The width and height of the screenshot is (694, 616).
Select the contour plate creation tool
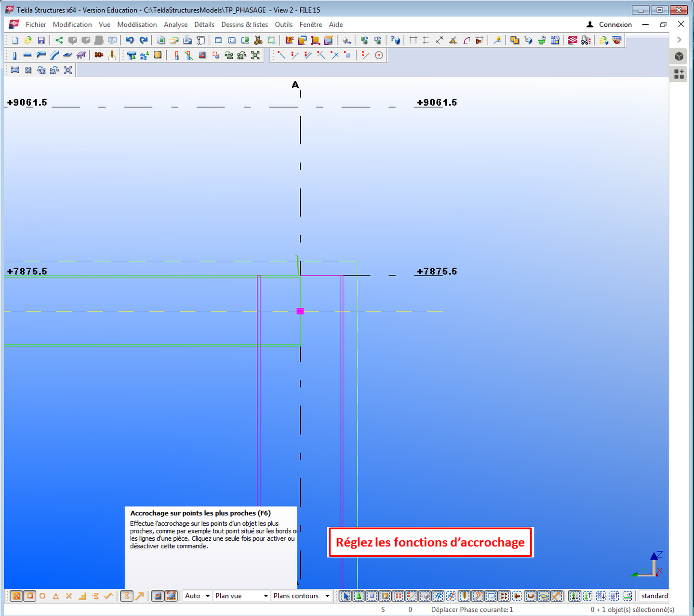[x=68, y=55]
